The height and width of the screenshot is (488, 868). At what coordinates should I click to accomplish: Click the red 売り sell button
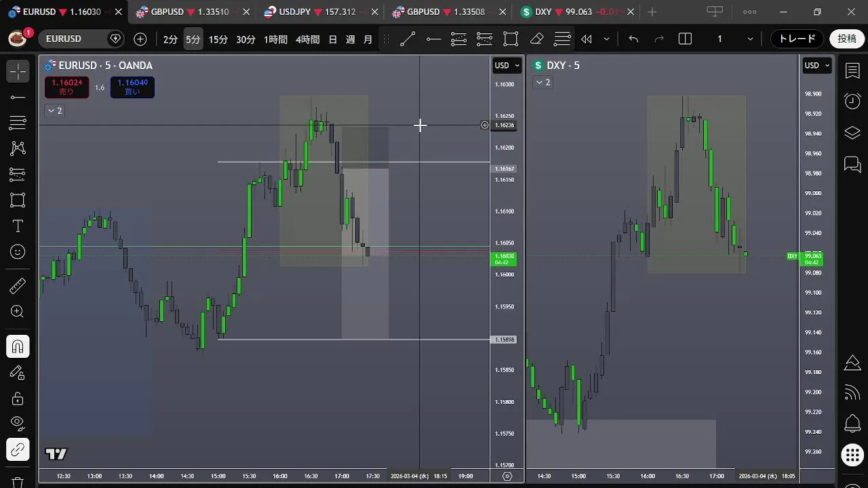66,87
